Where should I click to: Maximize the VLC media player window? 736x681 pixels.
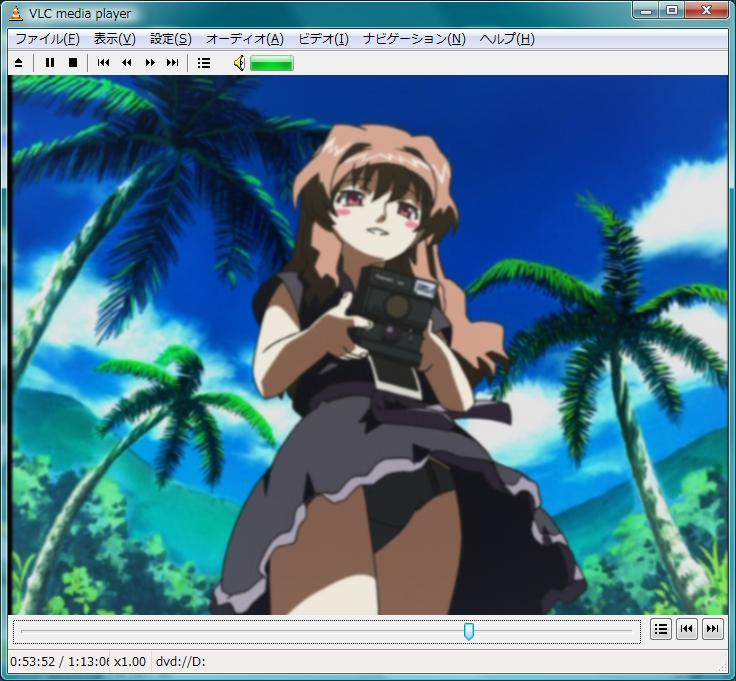(672, 11)
